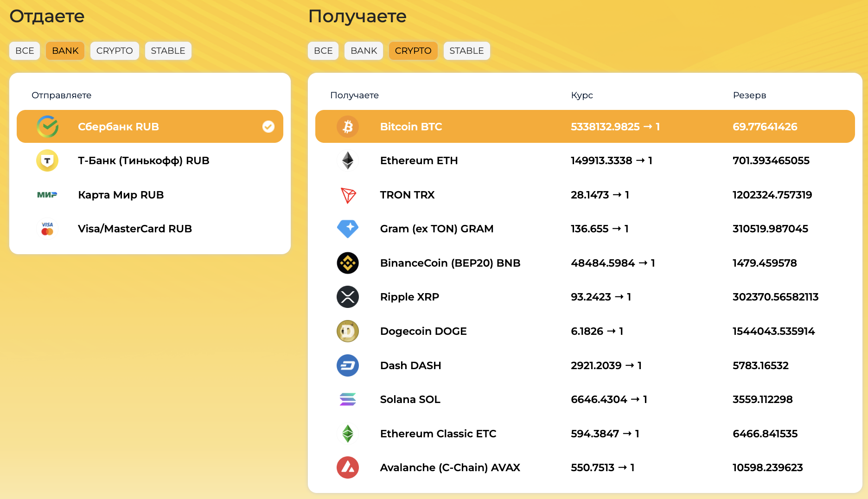Screen dimensions: 868x499
Task: Choose Visa/MasterCard RUB to send
Action: [x=150, y=229]
